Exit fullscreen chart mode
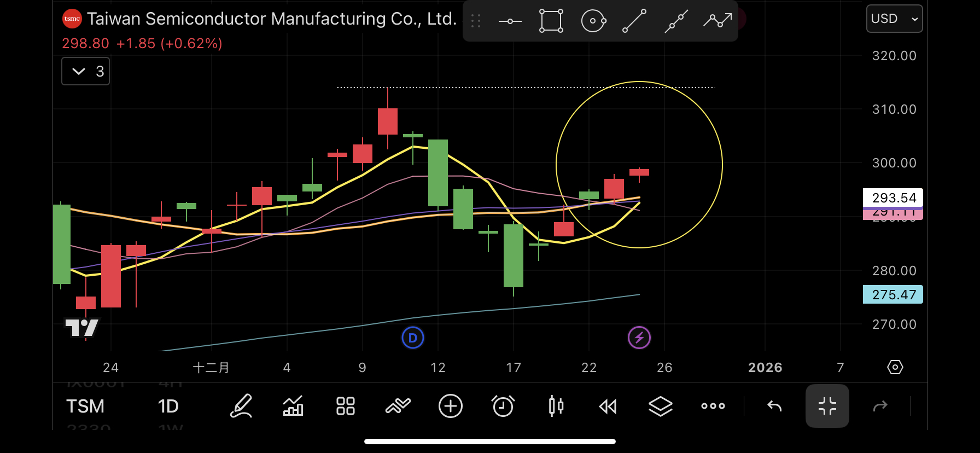Screen dimensions: 980x453 827,406
